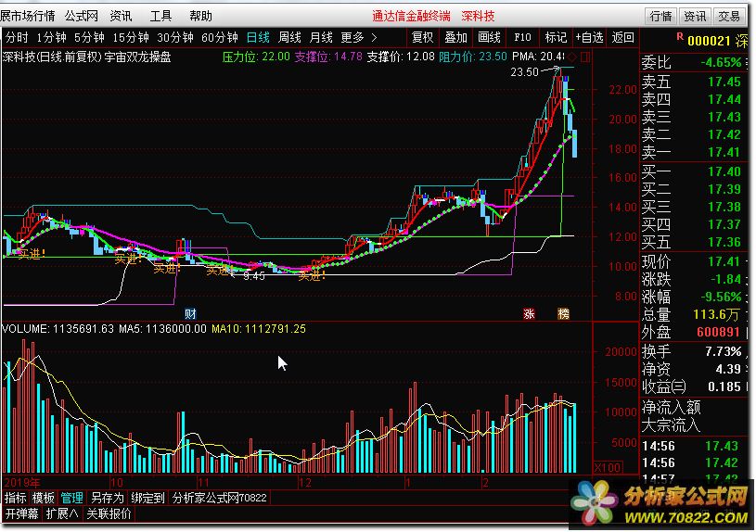This screenshot has height=532, width=756.
Task: Click the 交易 trade button
Action: 729,16
